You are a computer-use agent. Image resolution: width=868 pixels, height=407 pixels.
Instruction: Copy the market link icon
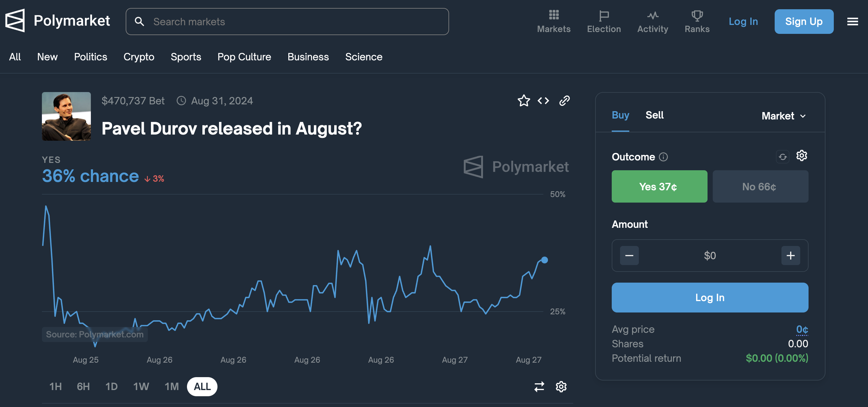(x=564, y=101)
